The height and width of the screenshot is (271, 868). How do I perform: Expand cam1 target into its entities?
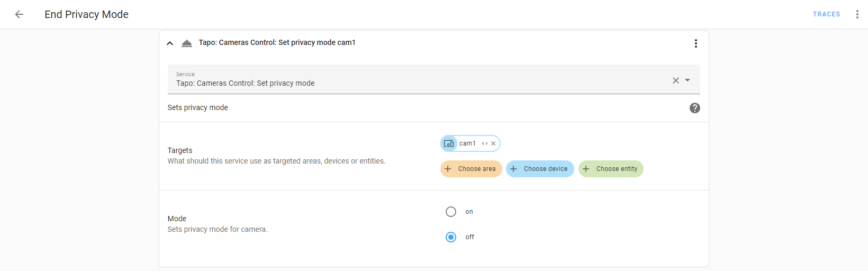pyautogui.click(x=485, y=143)
